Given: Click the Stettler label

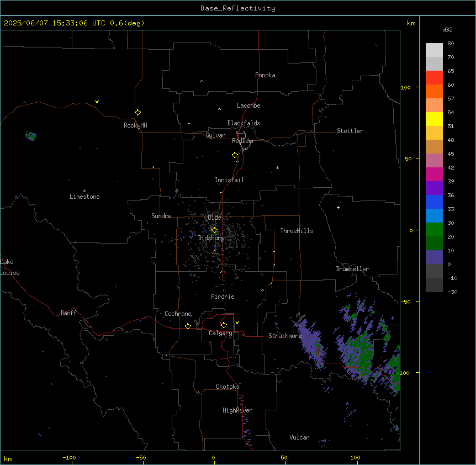Looking at the screenshot, I should coord(350,131).
